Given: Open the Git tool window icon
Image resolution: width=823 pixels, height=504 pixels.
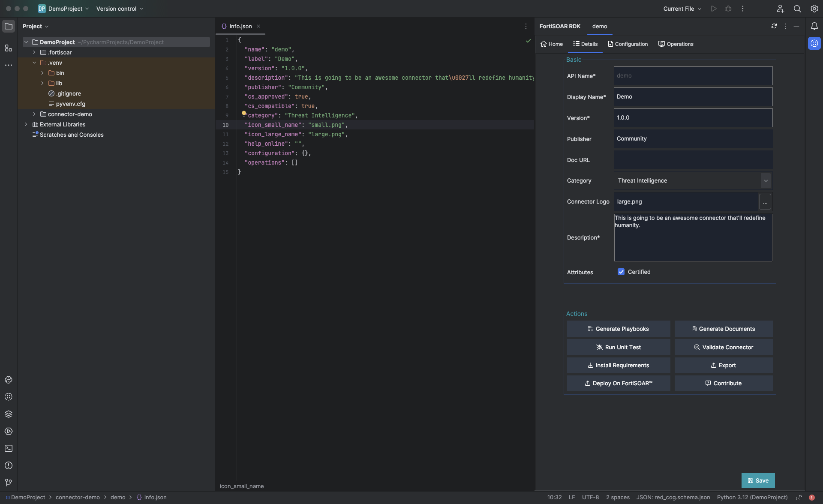Looking at the screenshot, I should coord(9,483).
